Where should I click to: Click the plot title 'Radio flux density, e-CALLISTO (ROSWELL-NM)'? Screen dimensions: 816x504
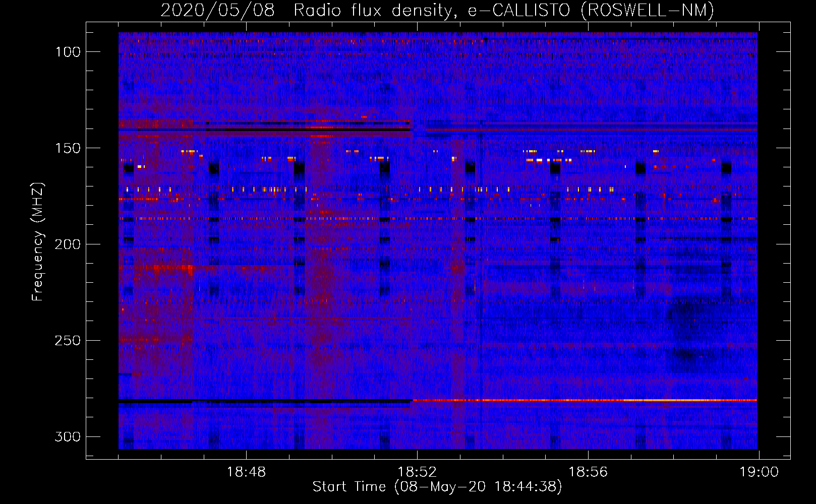(x=504, y=10)
